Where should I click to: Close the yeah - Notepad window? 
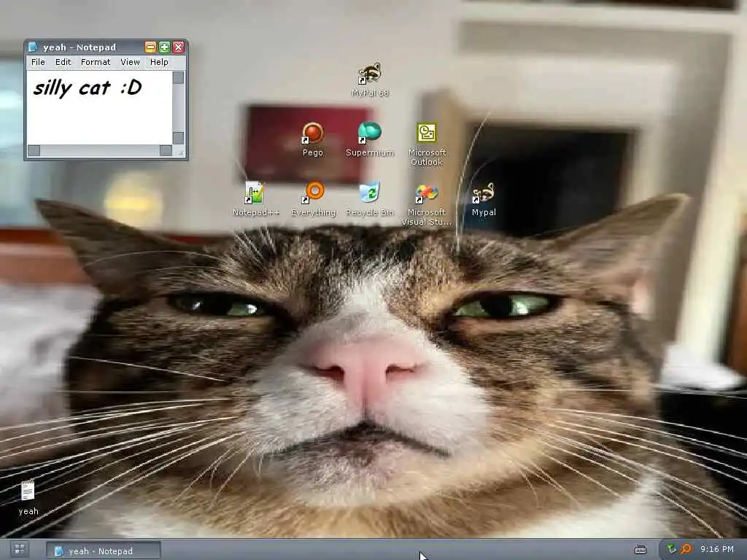[x=178, y=47]
